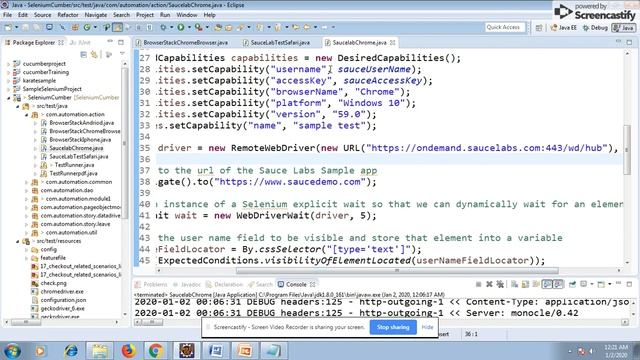Toggle Show Console When Standard Out Changes

point(547,284)
